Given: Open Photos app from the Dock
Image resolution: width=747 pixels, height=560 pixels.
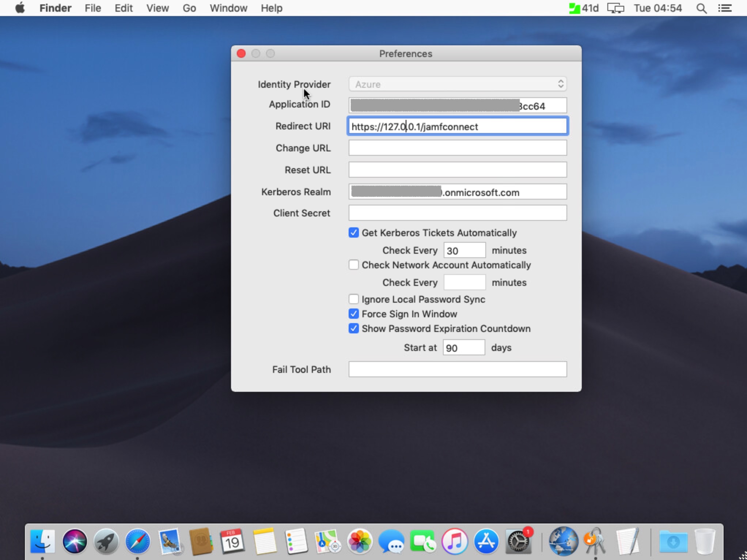Looking at the screenshot, I should click(360, 541).
